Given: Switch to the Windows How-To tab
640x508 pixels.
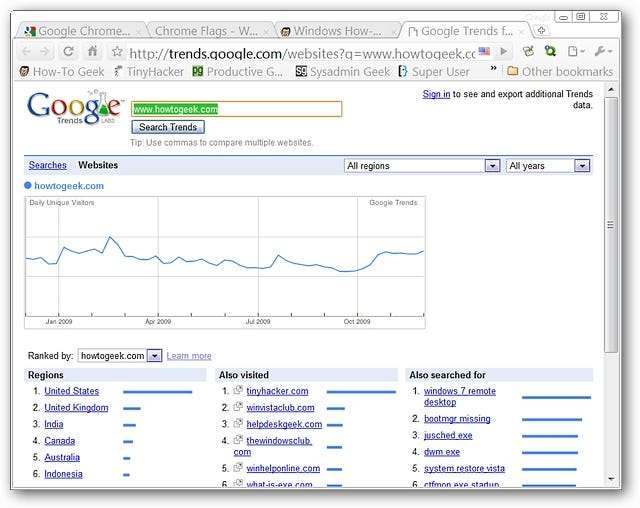Looking at the screenshot, I should (x=335, y=31).
